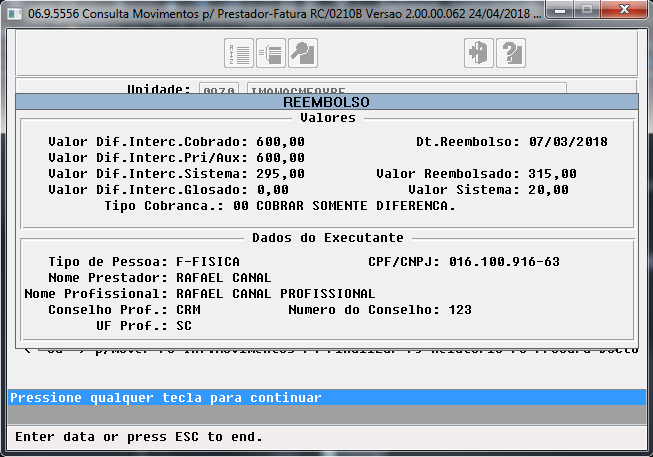Click Tipo Cobranca COBRAR SOMENTE DIFERENCA text
653x457 pixels.
(356, 206)
